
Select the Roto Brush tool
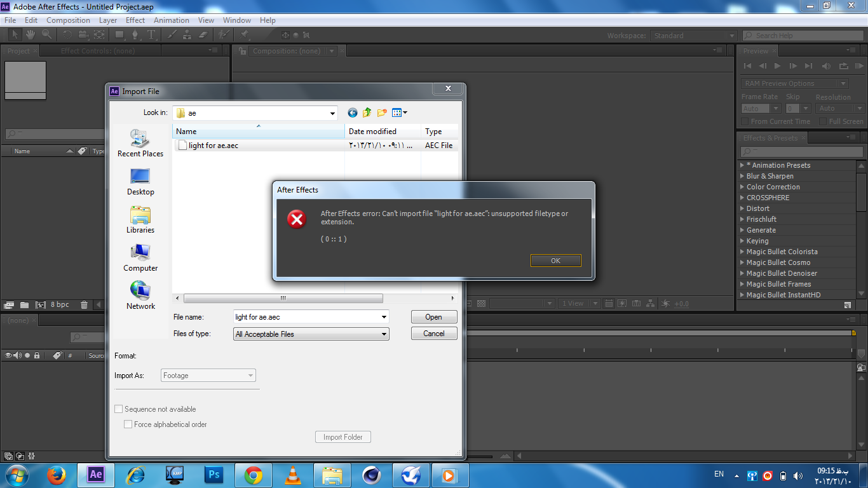pyautogui.click(x=224, y=35)
